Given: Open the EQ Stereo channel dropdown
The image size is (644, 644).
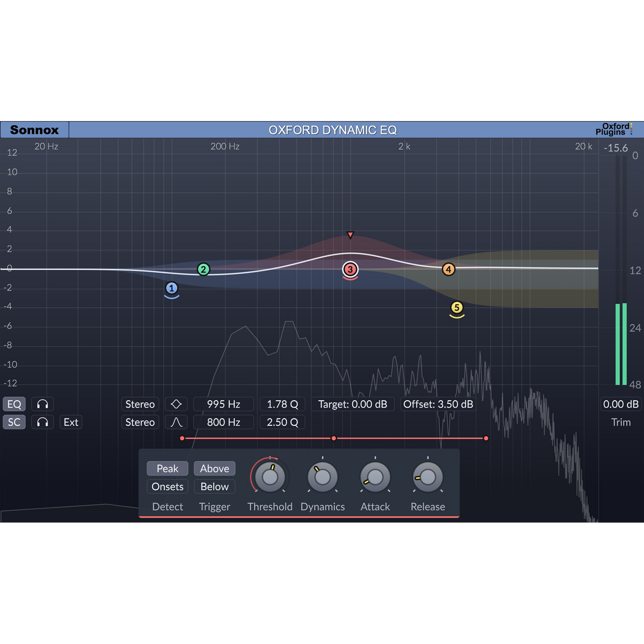Looking at the screenshot, I should (140, 404).
